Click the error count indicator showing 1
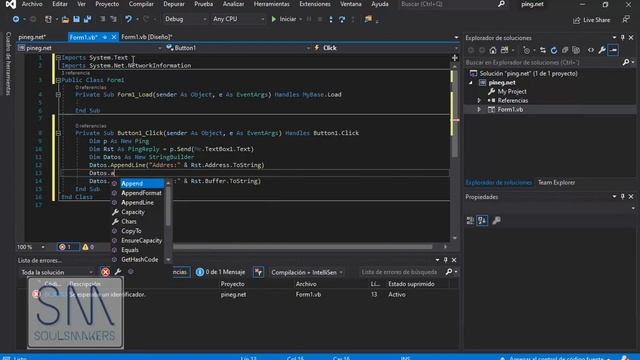Image resolution: width=640 pixels, height=360 pixels. [x=68, y=247]
